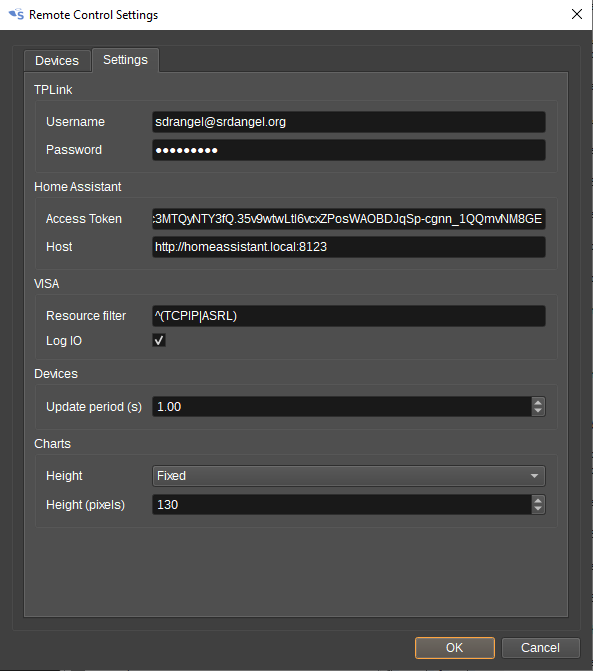Click the TPLink Password field
593x671 pixels.
point(349,150)
